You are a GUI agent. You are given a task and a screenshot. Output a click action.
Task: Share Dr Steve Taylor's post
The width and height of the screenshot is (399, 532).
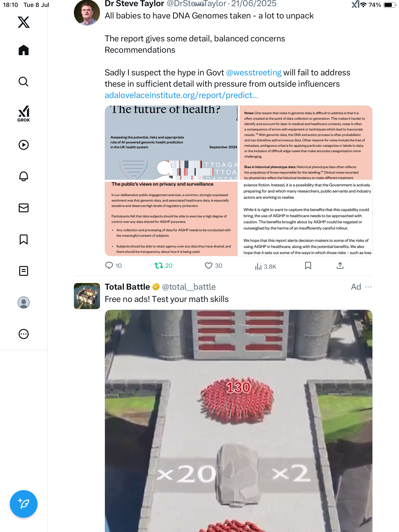pyautogui.click(x=340, y=266)
